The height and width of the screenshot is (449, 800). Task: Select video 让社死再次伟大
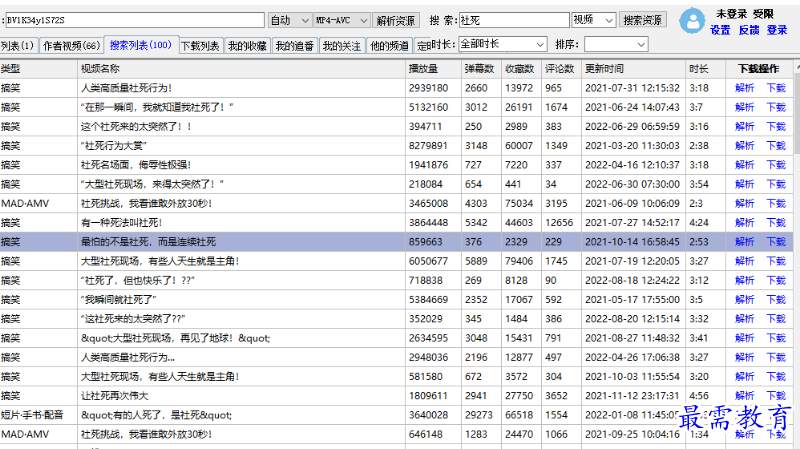click(x=114, y=396)
